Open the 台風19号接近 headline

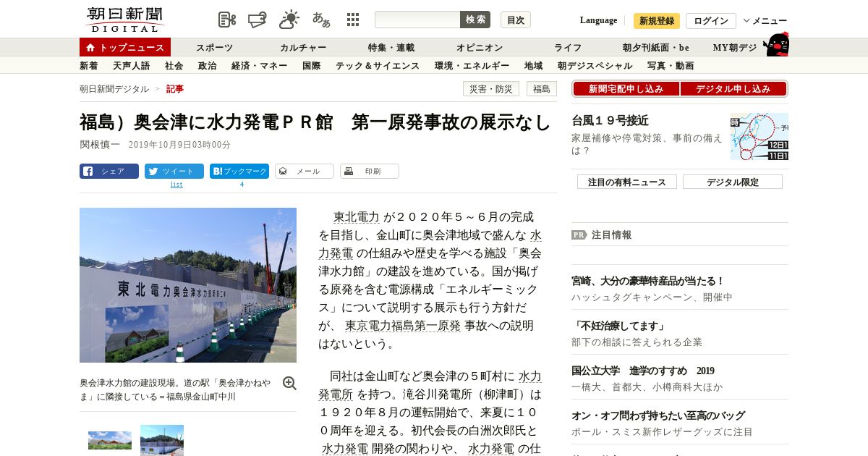610,120
